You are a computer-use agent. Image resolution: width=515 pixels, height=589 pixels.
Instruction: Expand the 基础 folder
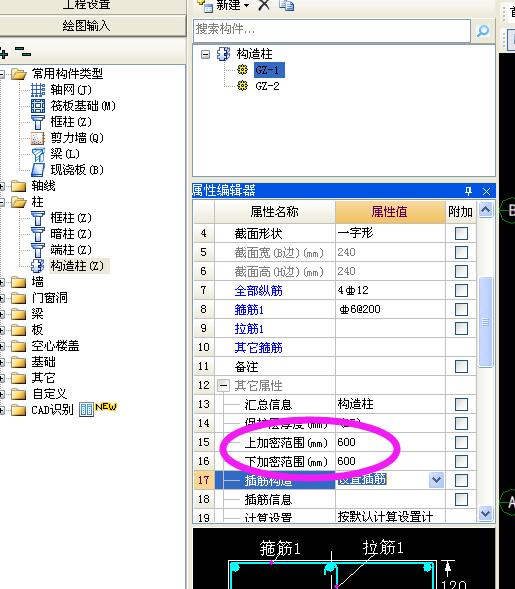2,362
